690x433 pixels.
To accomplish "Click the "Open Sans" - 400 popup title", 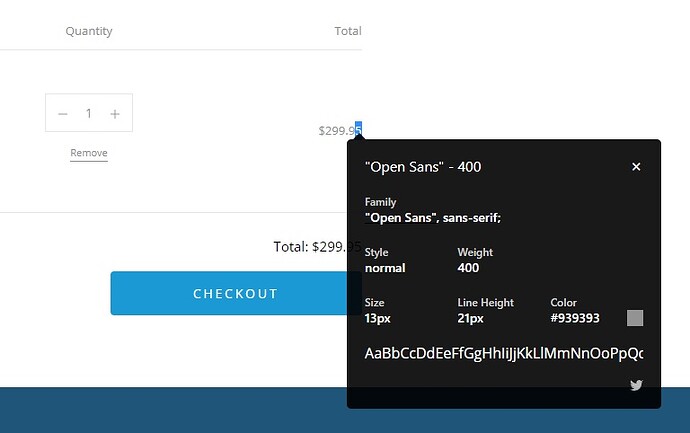I will pos(423,167).
